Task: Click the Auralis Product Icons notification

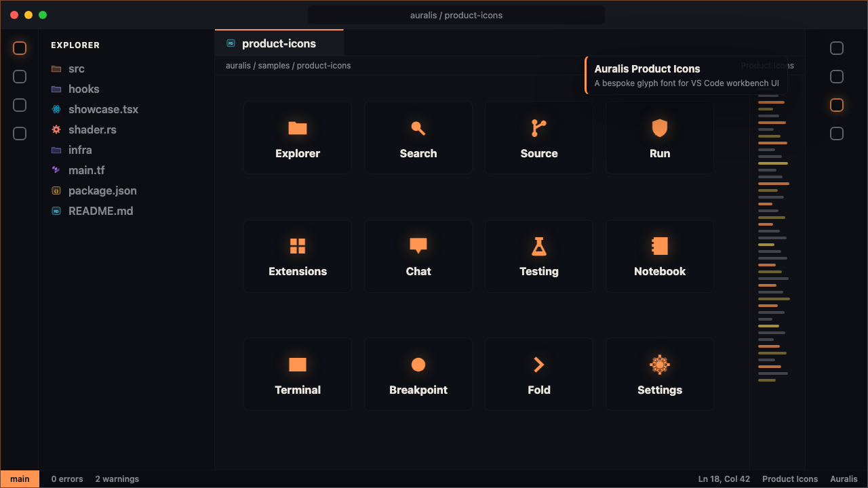Action: pos(686,75)
